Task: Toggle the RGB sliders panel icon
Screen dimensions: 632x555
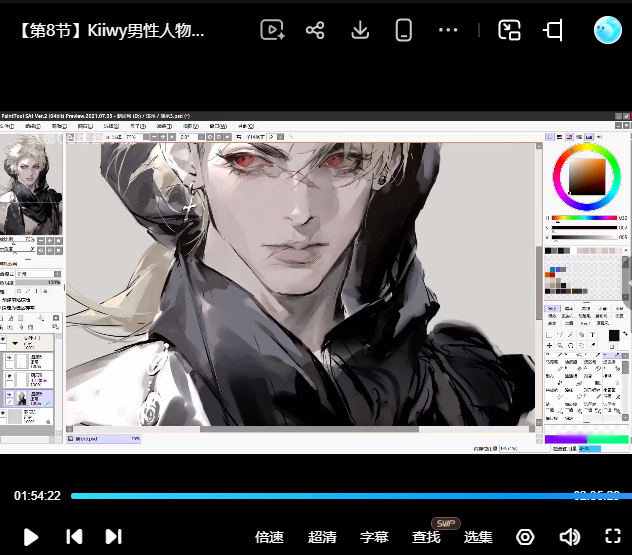Action: coord(559,137)
